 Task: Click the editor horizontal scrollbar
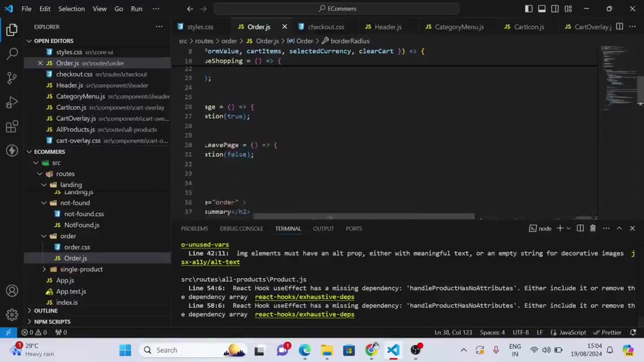(x=363, y=217)
